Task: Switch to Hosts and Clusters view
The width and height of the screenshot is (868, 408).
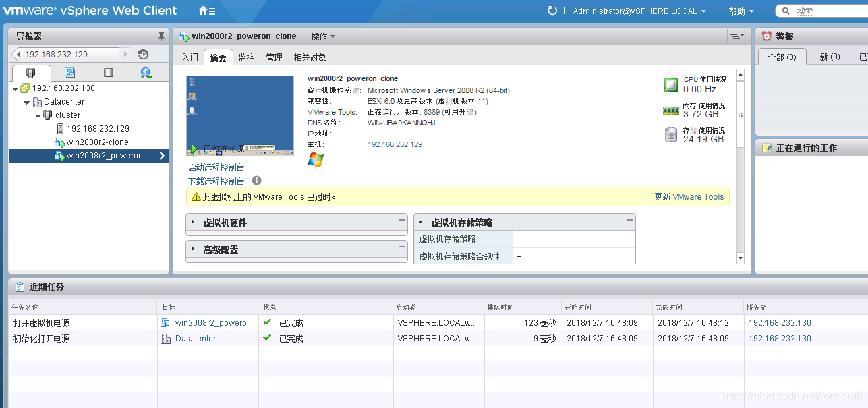Action: click(x=31, y=73)
